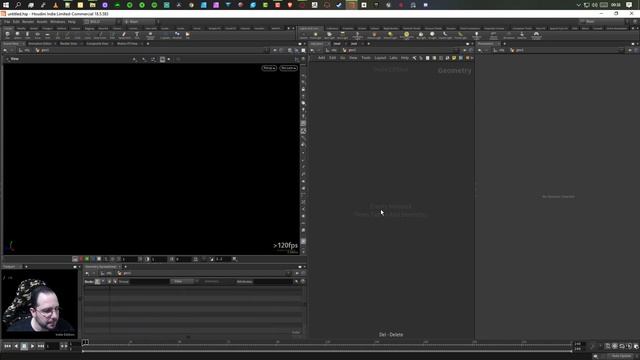Open the Persp viewport camera menu
The image size is (640, 360).
pos(269,68)
